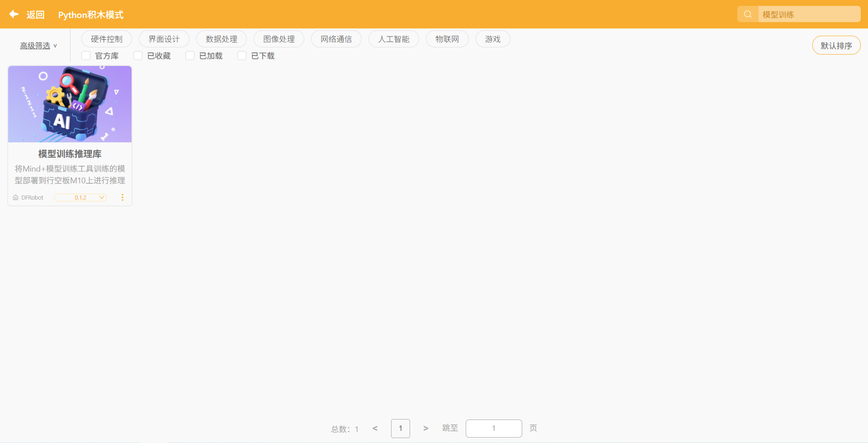The width and height of the screenshot is (868, 443).
Task: Go to previous page arrow
Action: [375, 428]
